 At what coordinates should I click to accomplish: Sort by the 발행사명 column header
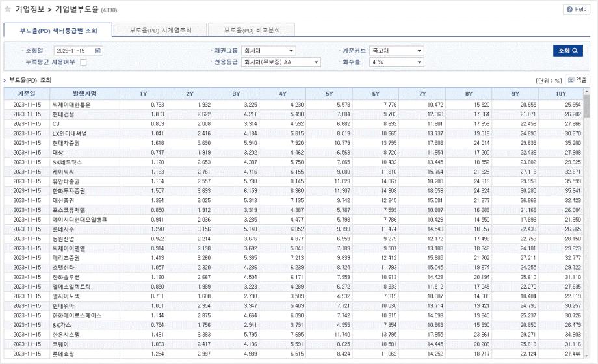(84, 94)
